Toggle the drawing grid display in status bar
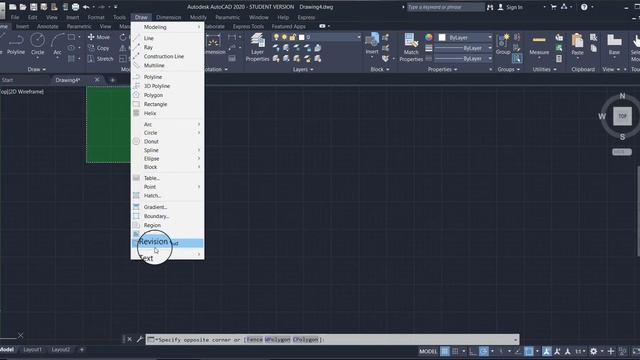 pos(444,351)
